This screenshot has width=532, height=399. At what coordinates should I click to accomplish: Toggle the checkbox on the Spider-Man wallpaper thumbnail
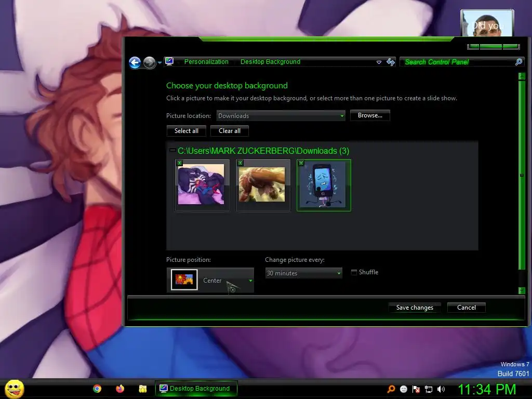(x=179, y=163)
